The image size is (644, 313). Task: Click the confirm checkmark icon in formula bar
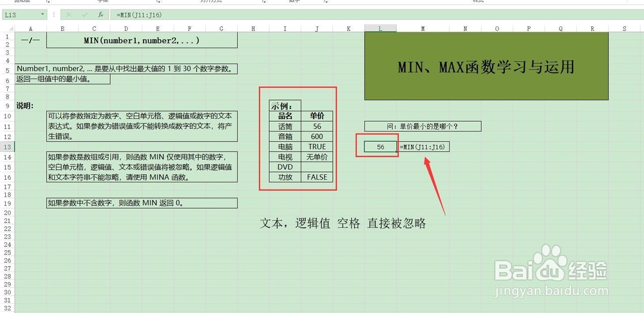pos(84,15)
